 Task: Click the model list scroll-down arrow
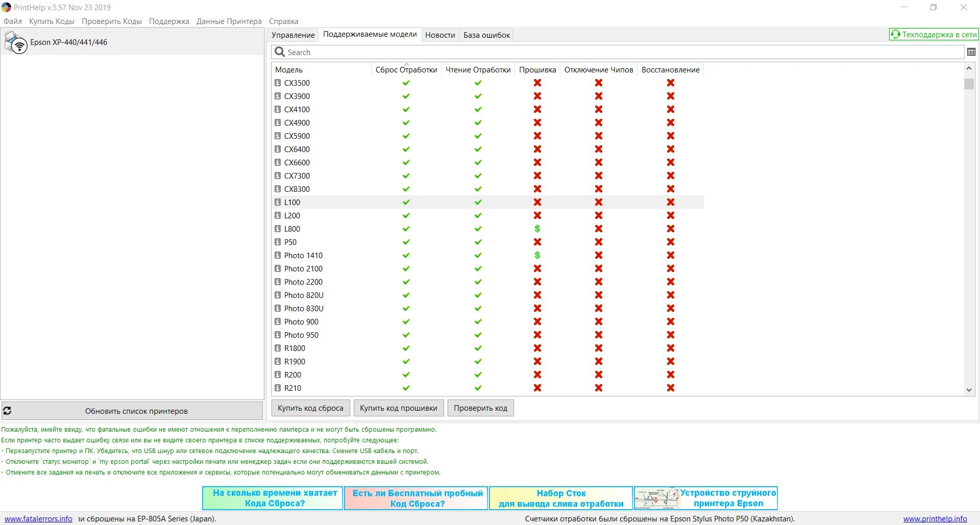click(x=969, y=390)
